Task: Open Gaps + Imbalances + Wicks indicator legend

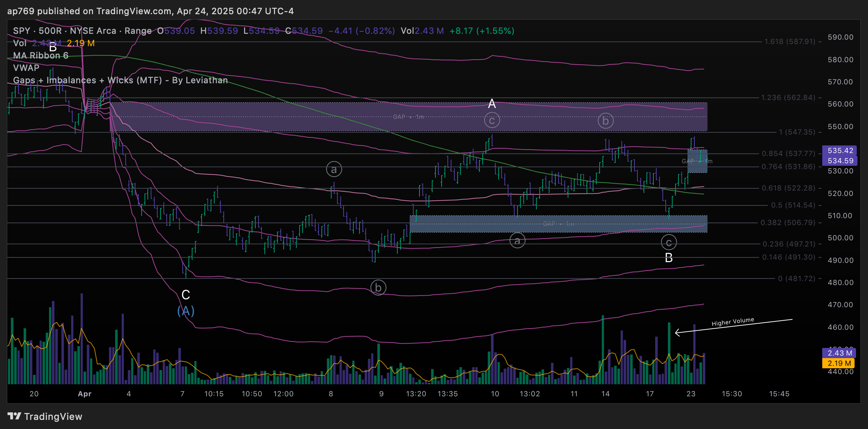Action: pyautogui.click(x=121, y=80)
